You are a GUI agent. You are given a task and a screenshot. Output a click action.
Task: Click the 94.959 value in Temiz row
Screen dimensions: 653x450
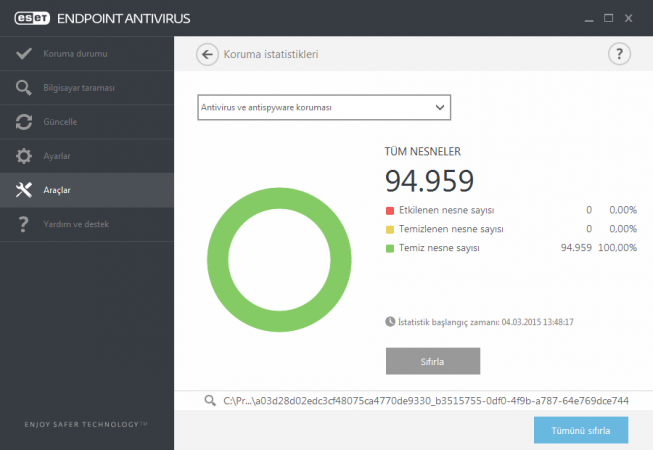[576, 248]
